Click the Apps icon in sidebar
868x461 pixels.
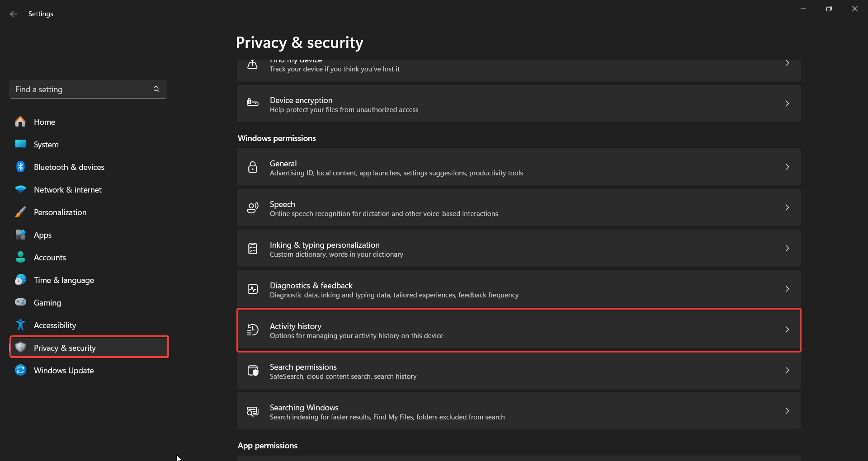point(20,235)
